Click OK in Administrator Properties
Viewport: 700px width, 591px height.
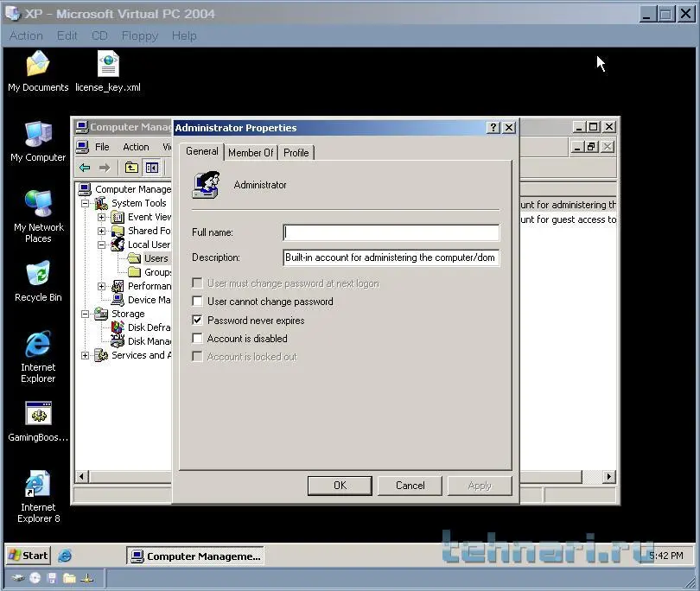click(340, 486)
